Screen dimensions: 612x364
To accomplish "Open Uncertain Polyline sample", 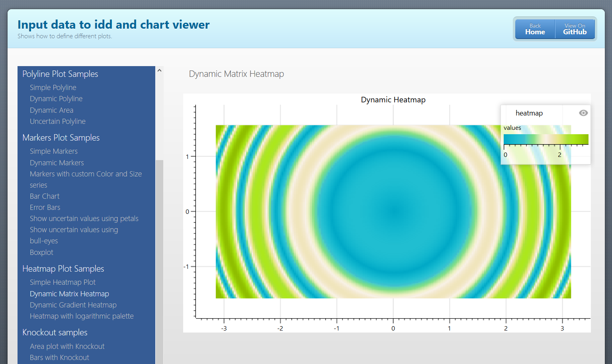I will (x=58, y=121).
